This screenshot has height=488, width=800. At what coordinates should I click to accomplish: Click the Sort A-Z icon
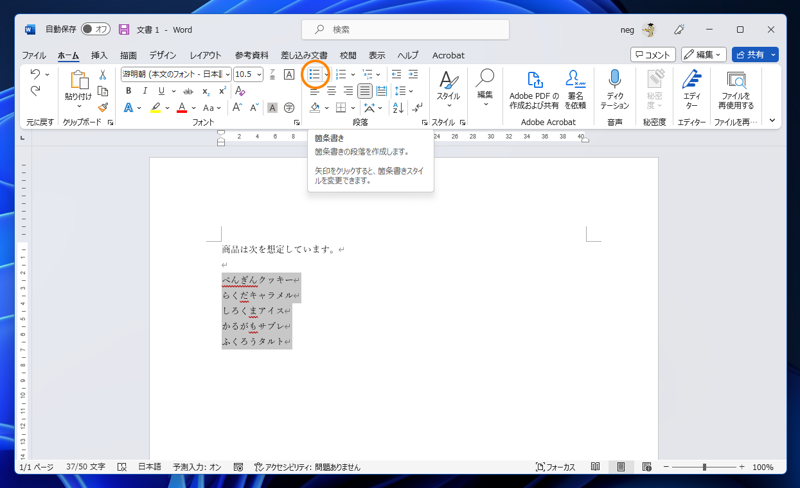(398, 108)
